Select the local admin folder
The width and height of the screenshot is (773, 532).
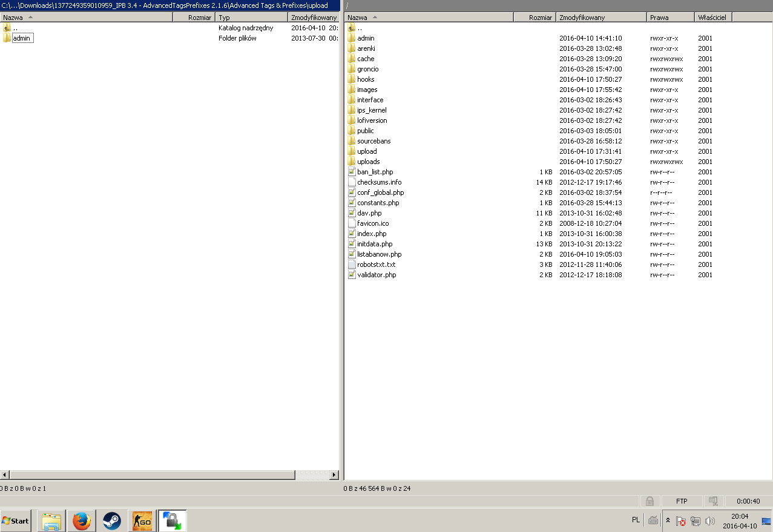22,38
